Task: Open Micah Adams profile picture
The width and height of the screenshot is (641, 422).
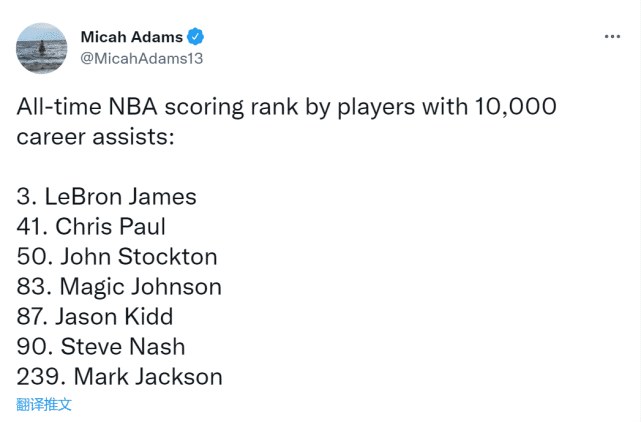Action: (x=42, y=47)
